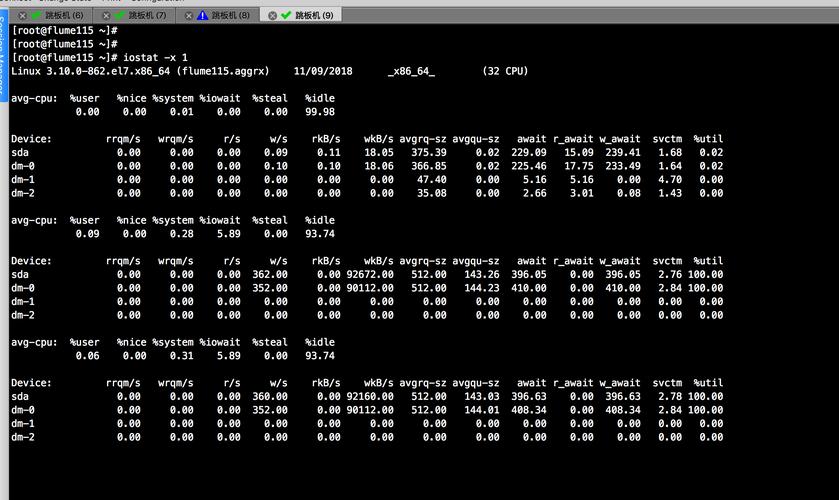Click the svctm value '1.64'
The image size is (839, 500).
(670, 166)
